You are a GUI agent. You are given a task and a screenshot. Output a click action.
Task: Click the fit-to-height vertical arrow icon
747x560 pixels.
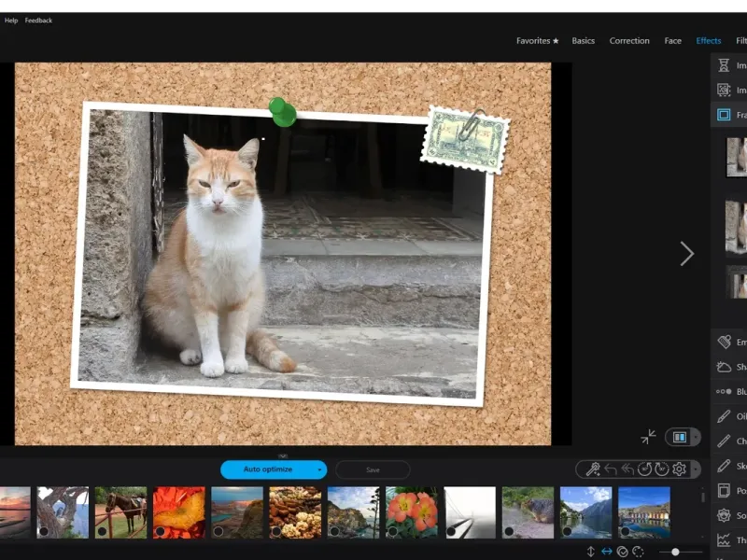pyautogui.click(x=590, y=552)
